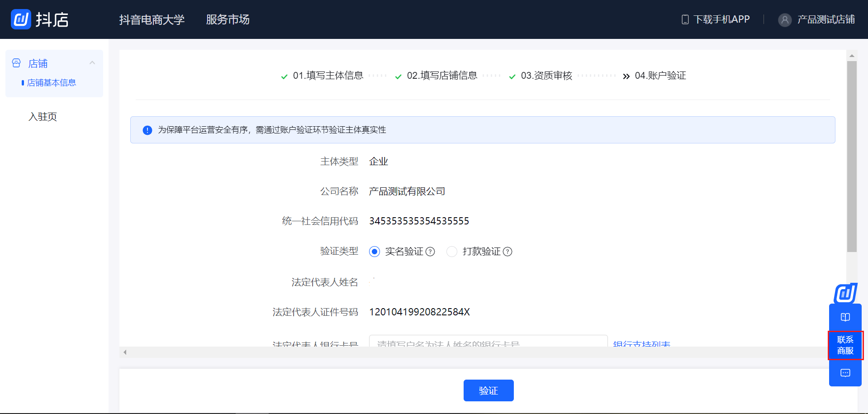Click step 01.填写主体信息

click(328, 76)
